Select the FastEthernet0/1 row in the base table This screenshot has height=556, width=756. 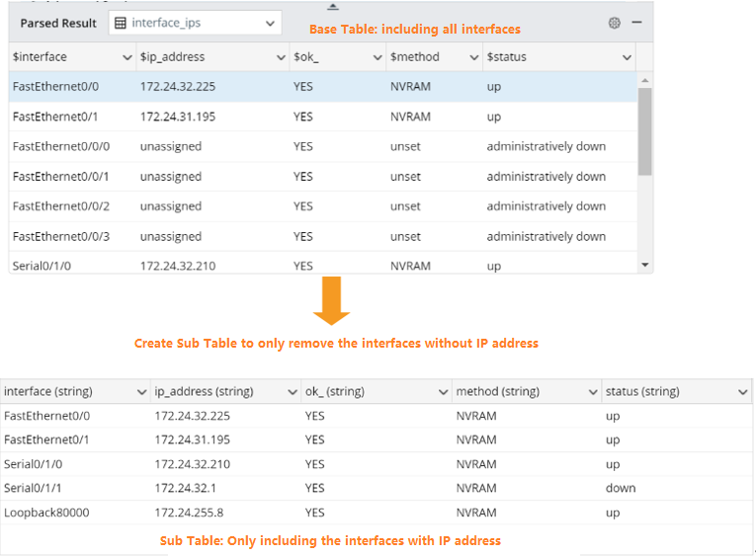pos(296,117)
